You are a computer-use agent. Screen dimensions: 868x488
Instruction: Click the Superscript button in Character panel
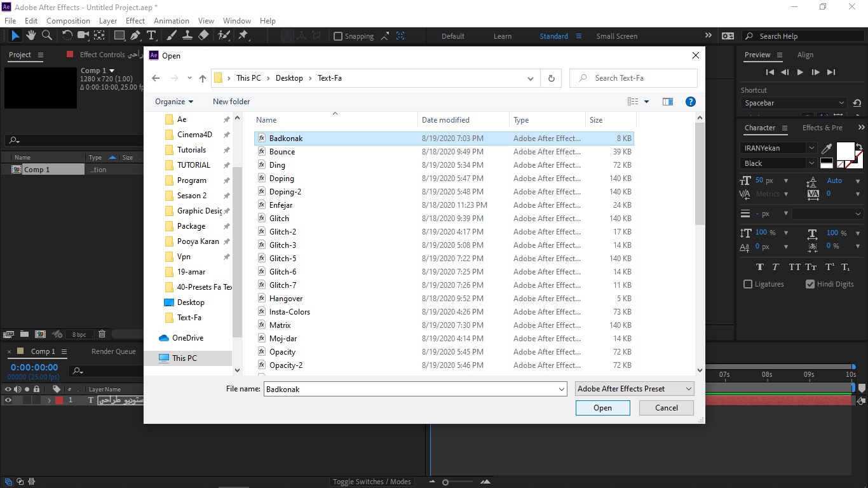point(829,267)
